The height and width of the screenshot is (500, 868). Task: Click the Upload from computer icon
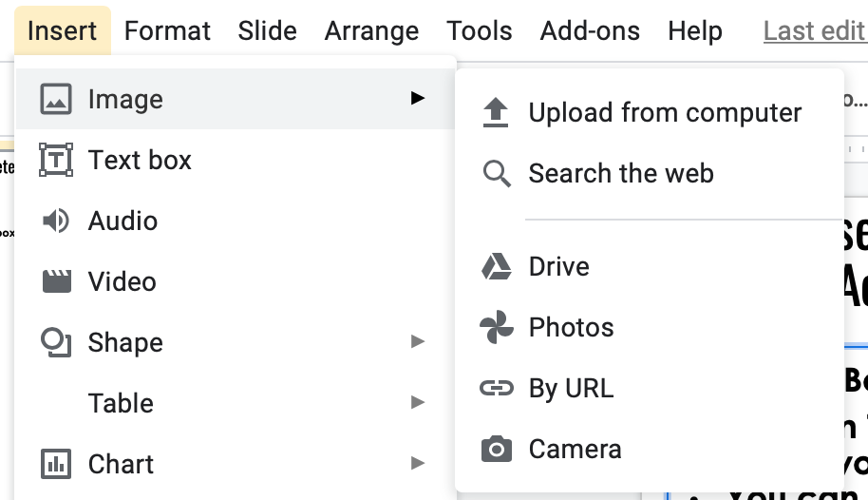point(496,112)
